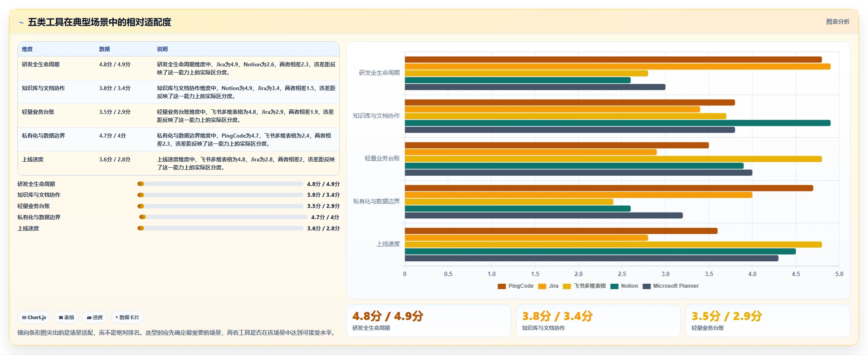Select the 私有化与数据边界 cell in the table

point(43,136)
